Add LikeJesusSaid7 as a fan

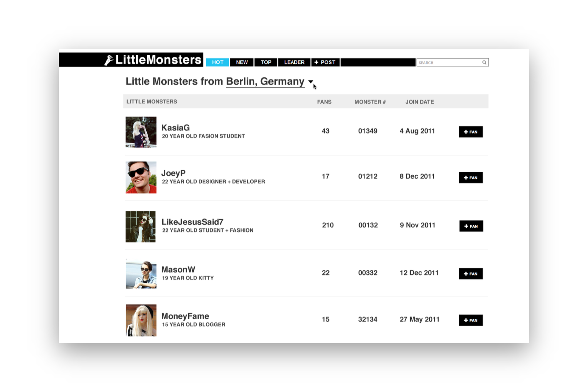[471, 226]
